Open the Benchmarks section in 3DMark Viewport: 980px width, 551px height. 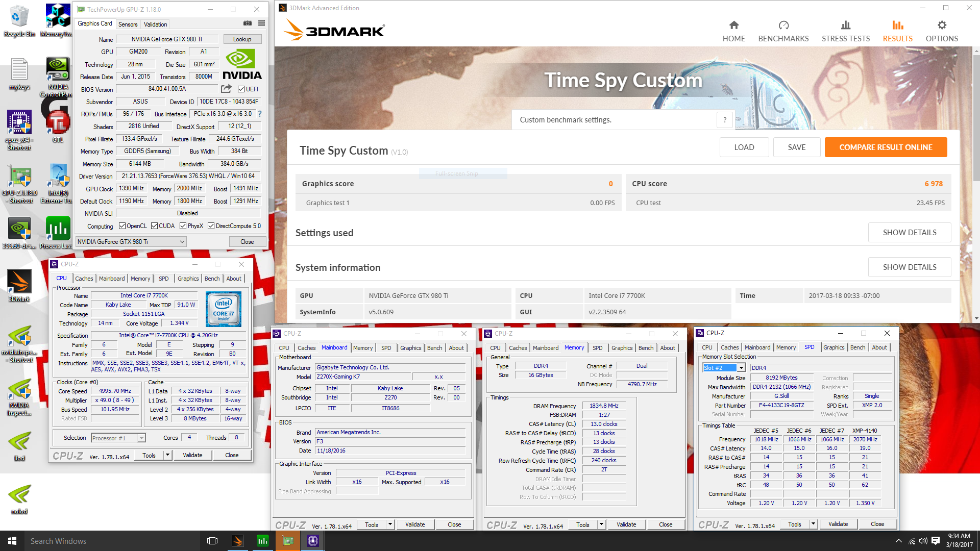click(x=783, y=32)
